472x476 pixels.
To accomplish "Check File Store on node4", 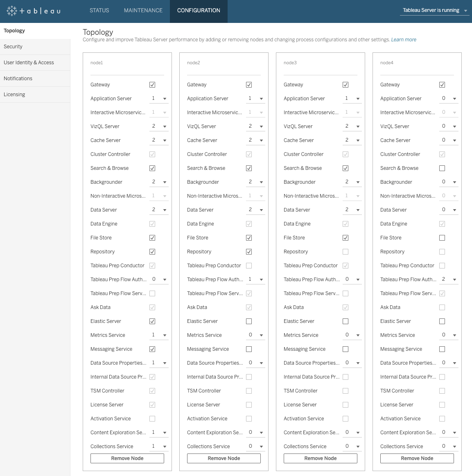I will (x=442, y=238).
